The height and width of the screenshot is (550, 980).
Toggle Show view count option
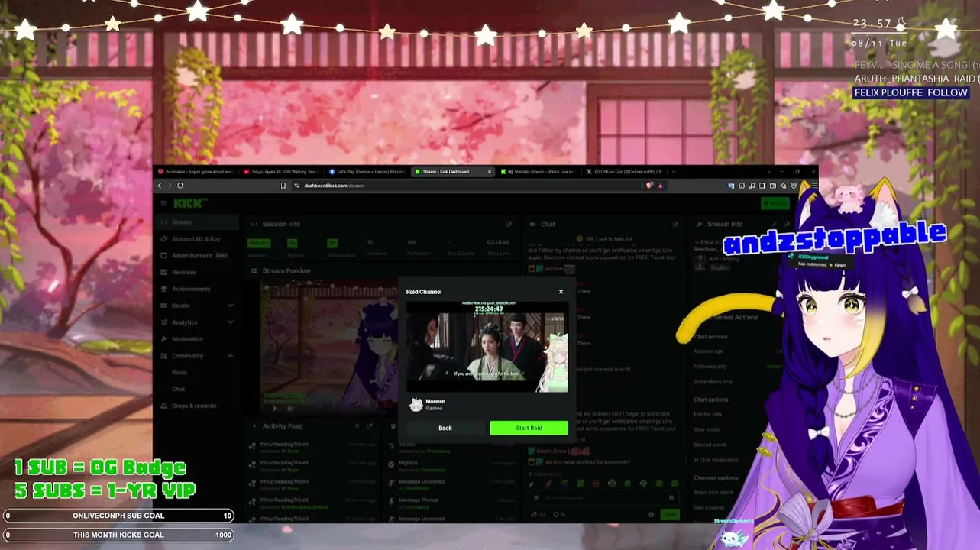pyautogui.click(x=713, y=492)
